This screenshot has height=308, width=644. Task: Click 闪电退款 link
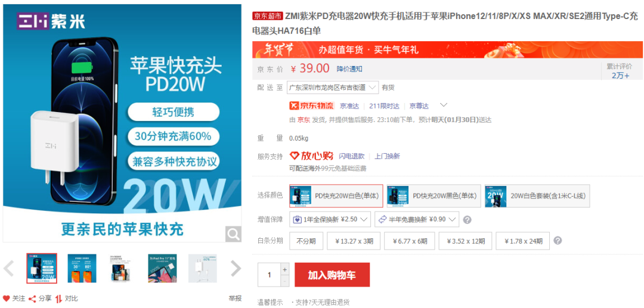point(352,156)
